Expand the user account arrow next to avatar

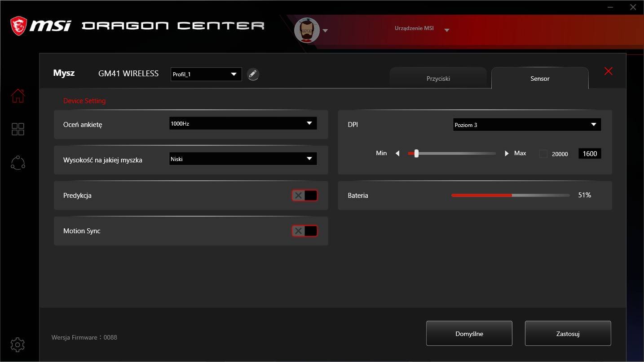326,31
